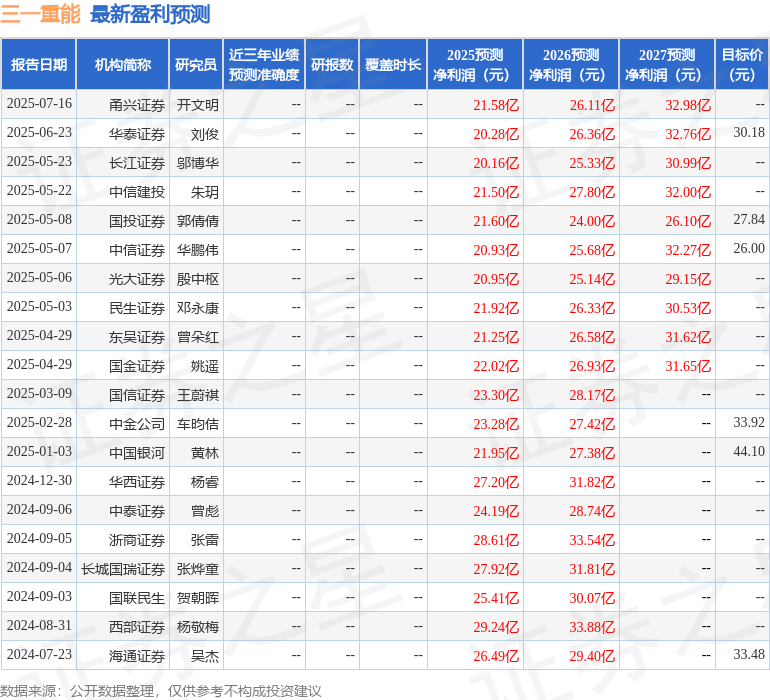Click the 2027预测净利润 column header
Image resolution: width=770 pixels, height=700 pixels.
[x=667, y=65]
